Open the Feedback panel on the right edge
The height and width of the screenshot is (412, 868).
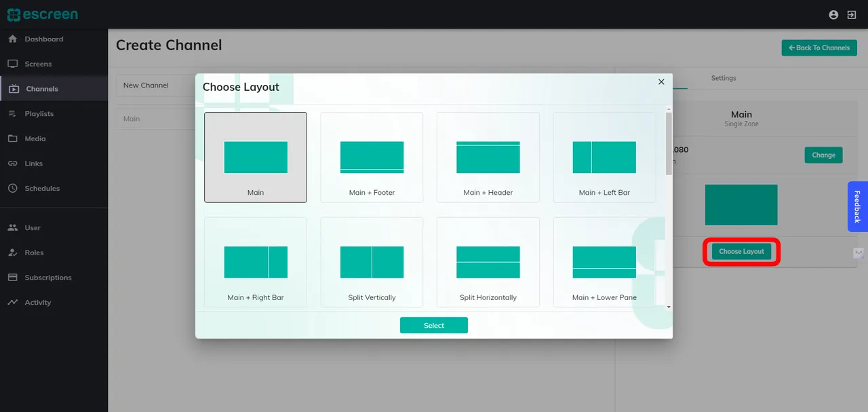857,206
